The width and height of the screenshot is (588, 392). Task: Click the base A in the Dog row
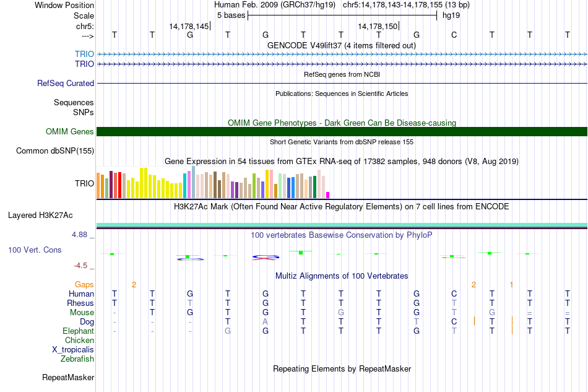(x=266, y=322)
